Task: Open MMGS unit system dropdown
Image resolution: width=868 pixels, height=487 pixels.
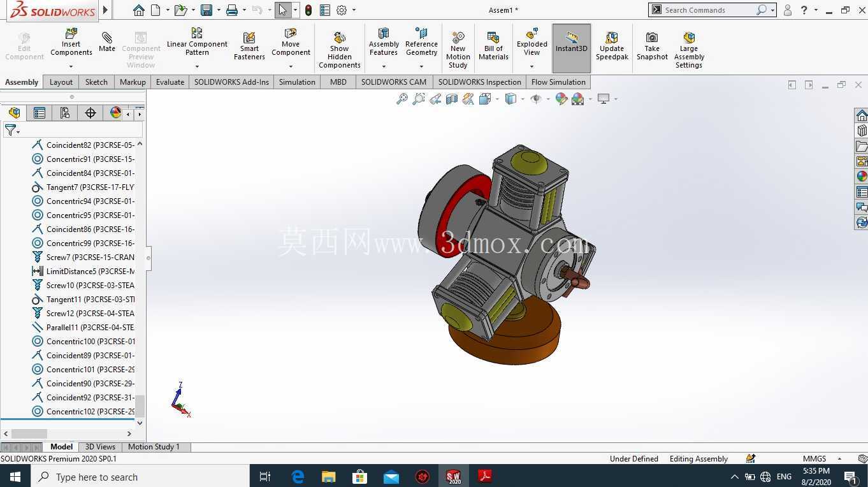Action: point(839,459)
